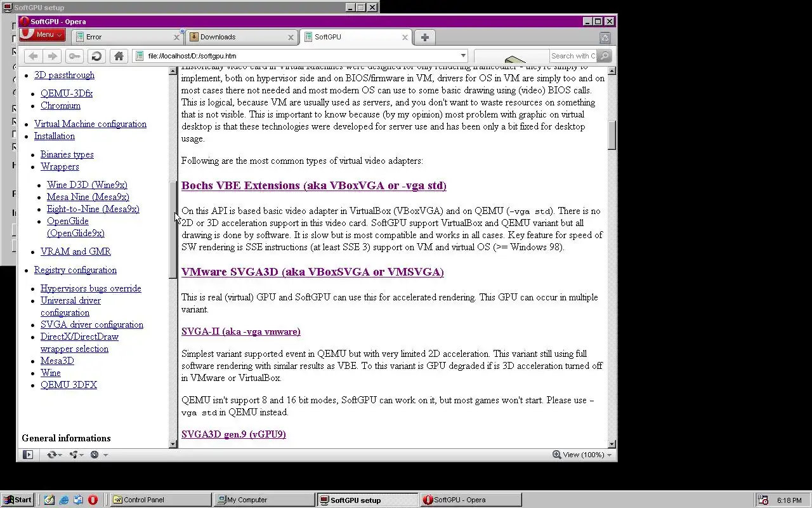
Task: Open the QEMU-3Dfx link
Action: (67, 93)
